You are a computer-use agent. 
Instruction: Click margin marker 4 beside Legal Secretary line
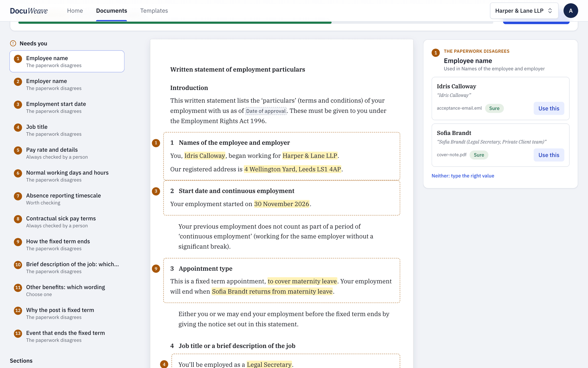click(x=164, y=364)
